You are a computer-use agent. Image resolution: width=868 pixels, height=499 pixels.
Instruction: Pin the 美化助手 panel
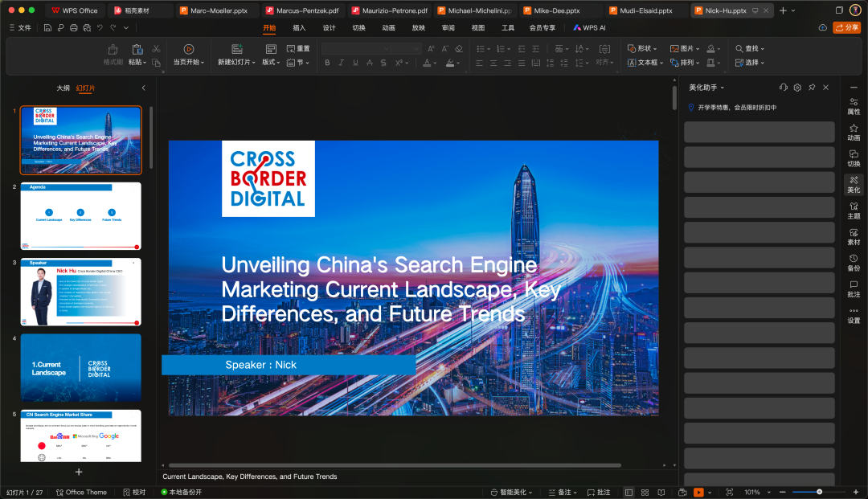812,88
